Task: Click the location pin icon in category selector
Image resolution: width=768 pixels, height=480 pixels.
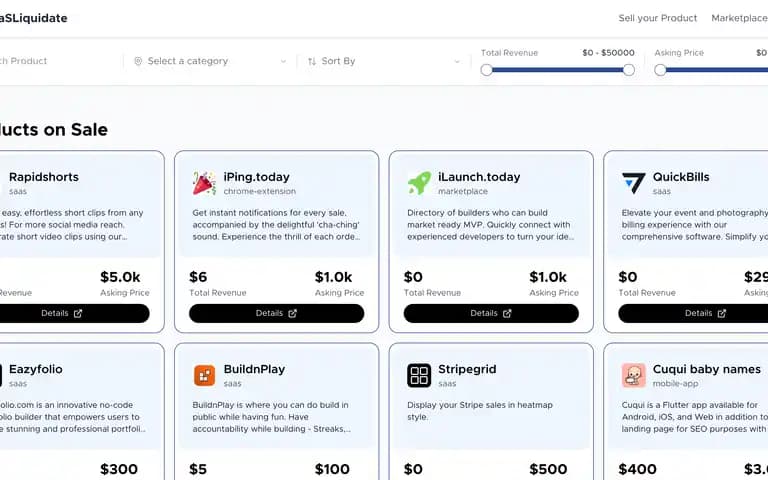Action: click(138, 61)
